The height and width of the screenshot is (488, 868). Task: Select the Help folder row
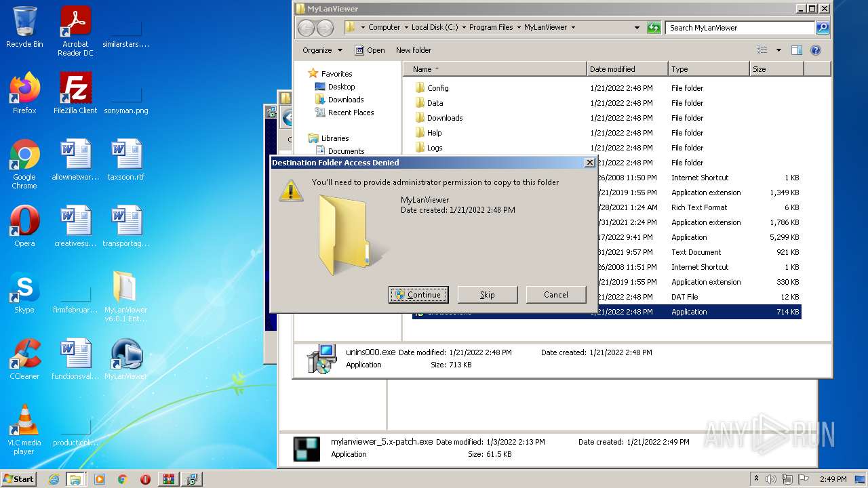pyautogui.click(x=607, y=133)
